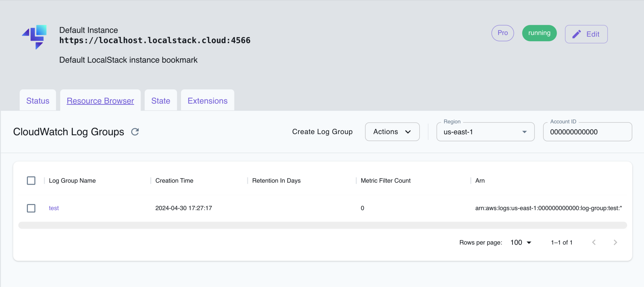Go to the previous page of results
This screenshot has height=287, width=644.
594,242
